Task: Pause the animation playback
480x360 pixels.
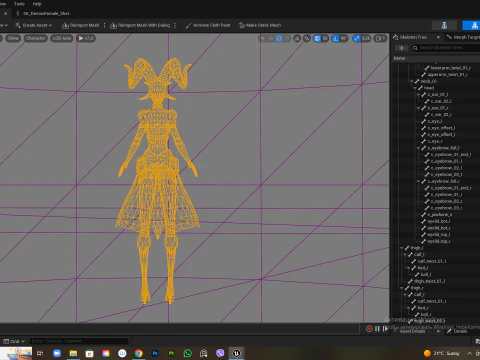Action: tap(377, 329)
